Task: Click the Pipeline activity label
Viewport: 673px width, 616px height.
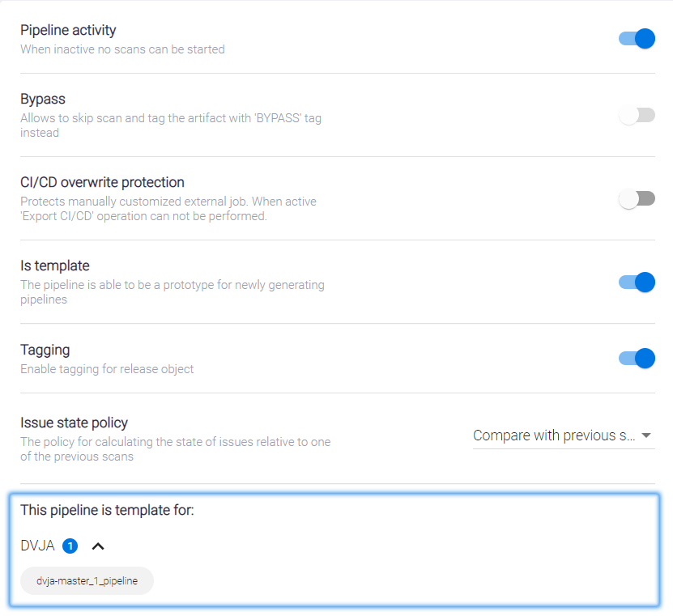Action: [68, 31]
